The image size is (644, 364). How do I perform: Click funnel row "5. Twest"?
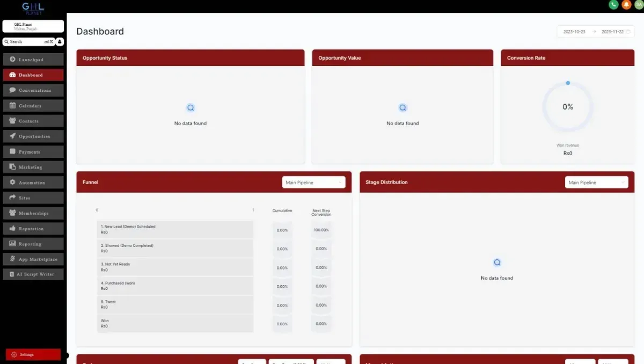175,305
